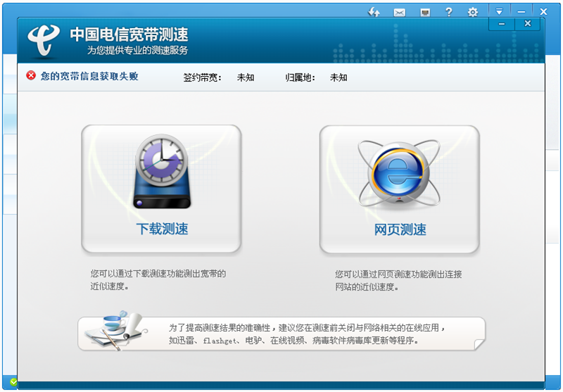Click the 未知 value after 签约带宽
Screen dimensions: 563x392
246,77
